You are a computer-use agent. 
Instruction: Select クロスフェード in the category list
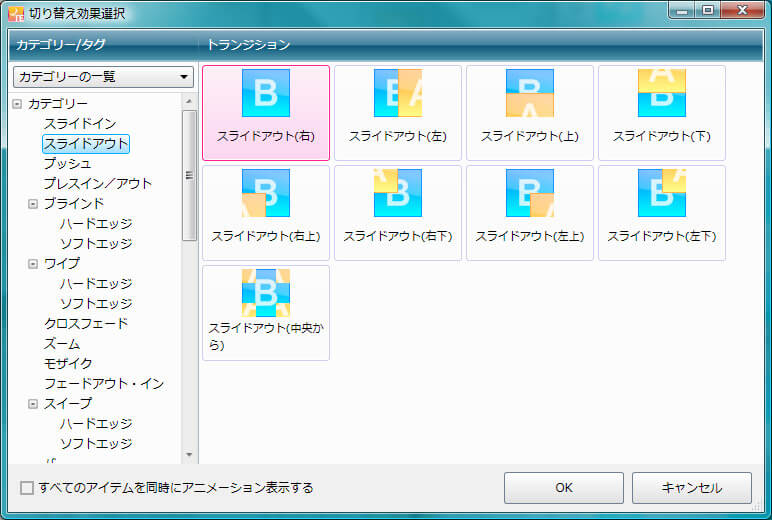(x=86, y=324)
